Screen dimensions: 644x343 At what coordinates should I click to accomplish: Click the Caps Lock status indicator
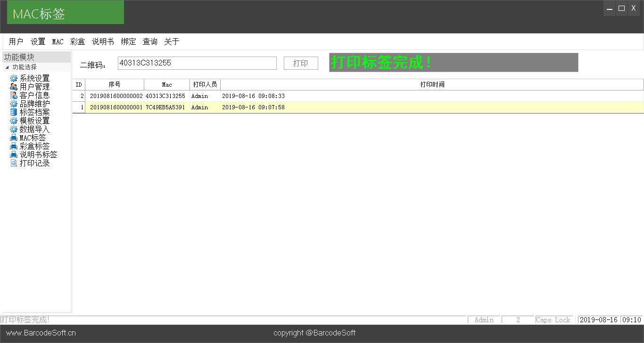click(553, 320)
